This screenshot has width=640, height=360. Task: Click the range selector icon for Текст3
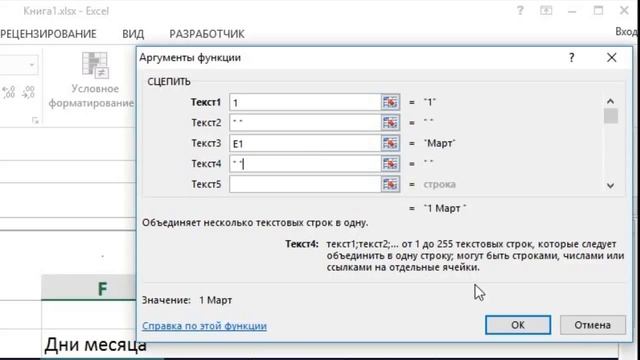pyautogui.click(x=390, y=143)
